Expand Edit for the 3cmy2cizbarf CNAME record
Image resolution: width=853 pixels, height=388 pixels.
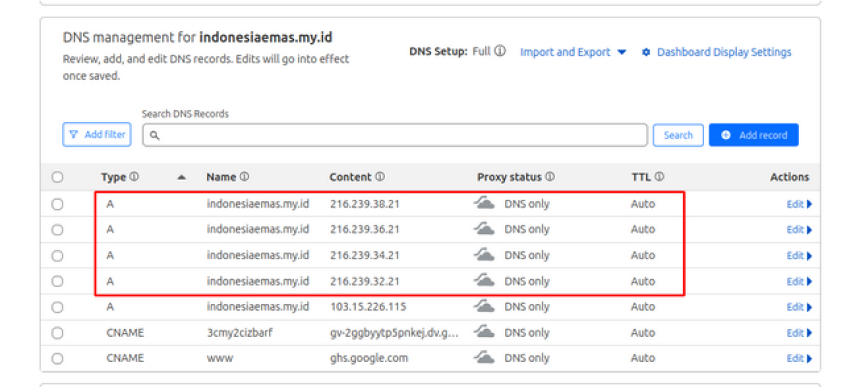(799, 333)
